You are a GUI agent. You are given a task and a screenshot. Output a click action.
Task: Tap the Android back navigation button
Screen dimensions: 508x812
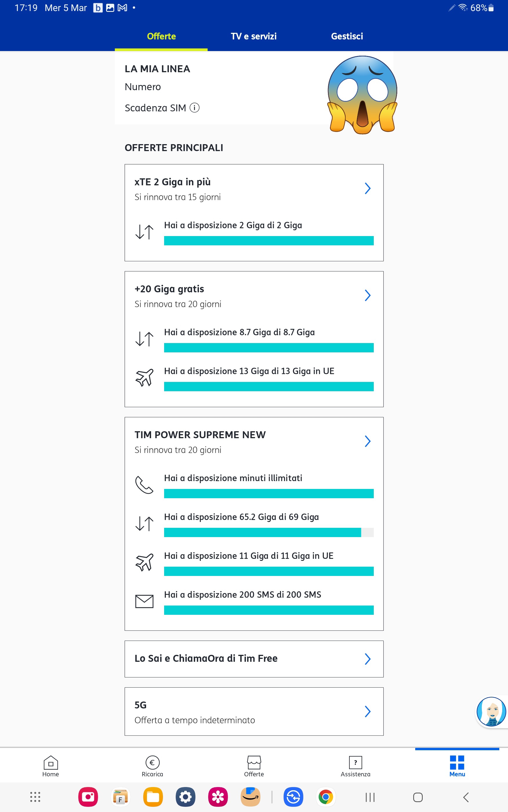(466, 797)
